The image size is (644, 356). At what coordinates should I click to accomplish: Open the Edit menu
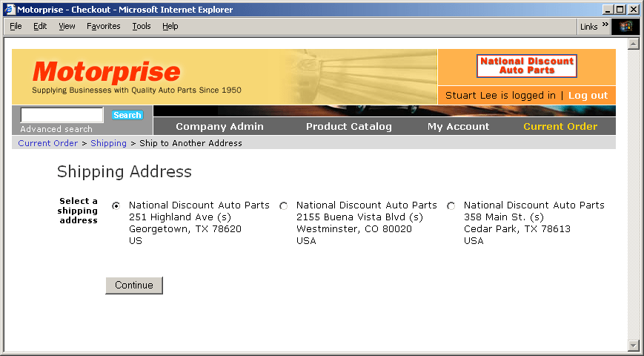pos(40,26)
